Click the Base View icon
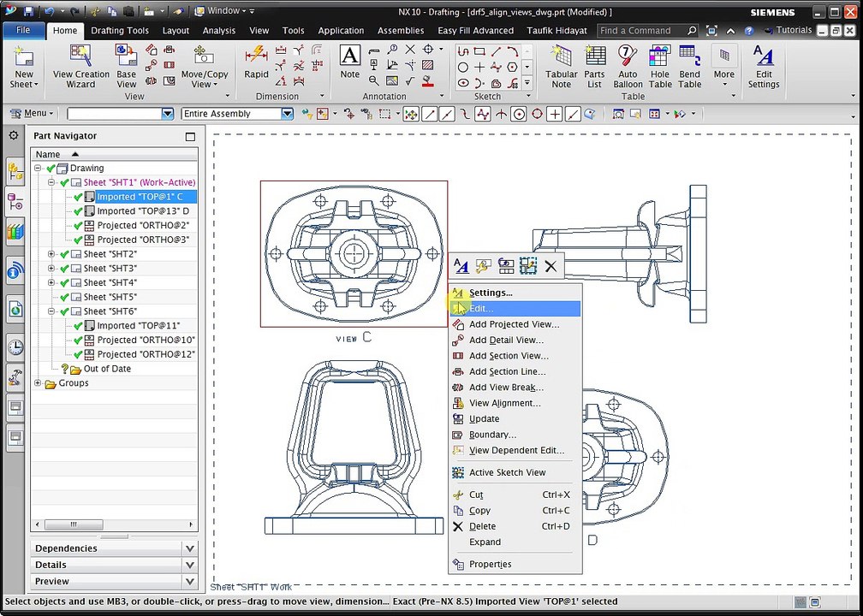This screenshot has width=863, height=616. tap(126, 68)
